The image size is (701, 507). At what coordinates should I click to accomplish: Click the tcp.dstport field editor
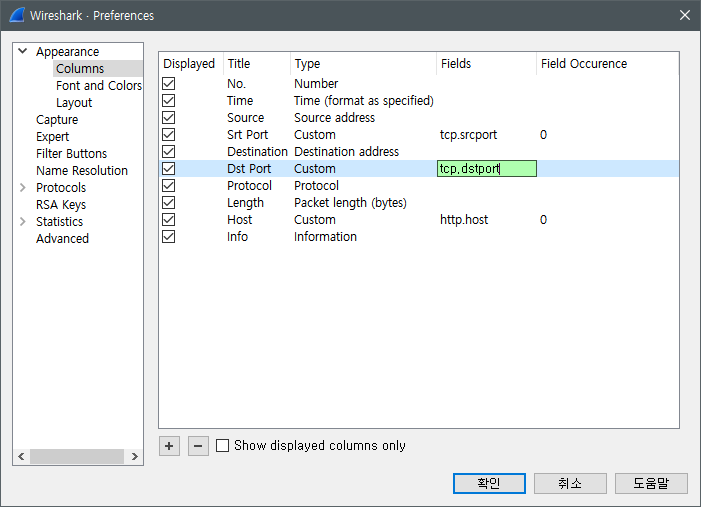pyautogui.click(x=486, y=169)
